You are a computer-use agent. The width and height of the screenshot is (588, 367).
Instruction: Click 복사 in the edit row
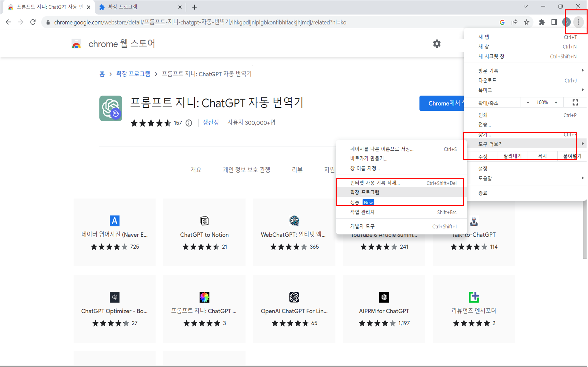point(542,156)
